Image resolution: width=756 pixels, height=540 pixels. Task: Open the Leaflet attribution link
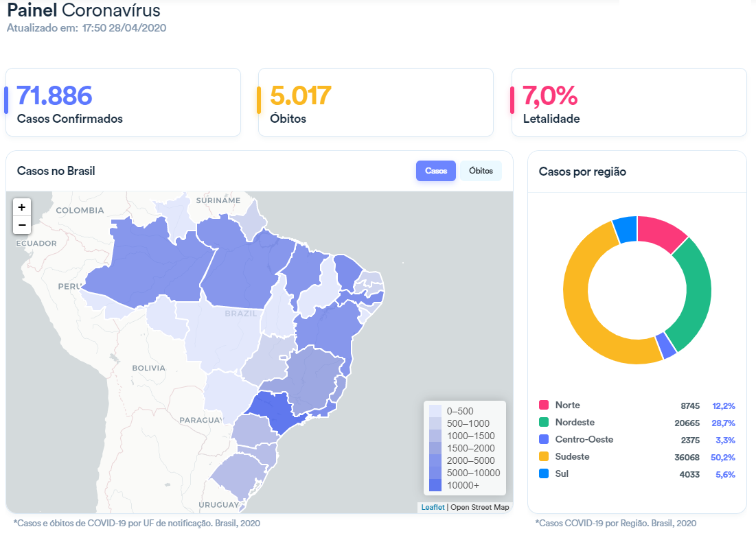(433, 507)
